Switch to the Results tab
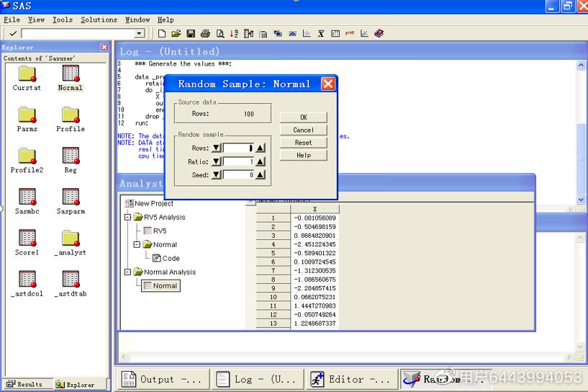588x392 pixels. [25, 385]
